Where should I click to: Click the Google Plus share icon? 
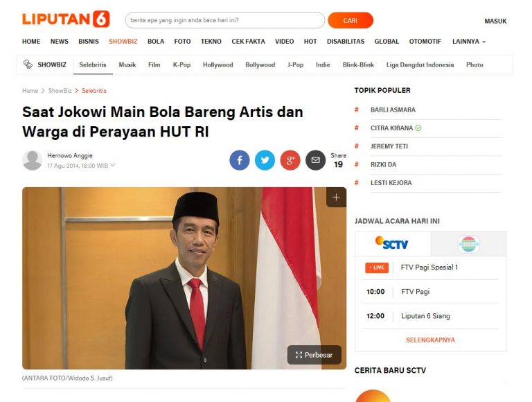(290, 160)
